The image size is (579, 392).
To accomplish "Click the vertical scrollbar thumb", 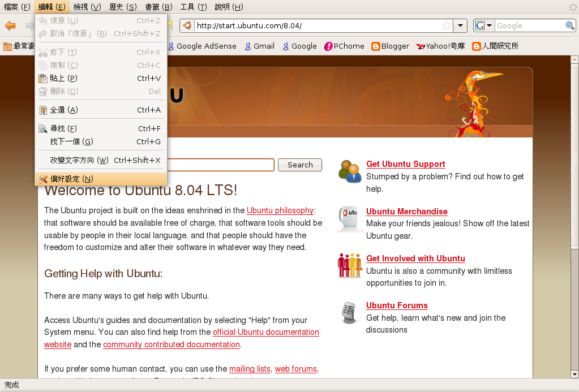I will [x=574, y=156].
